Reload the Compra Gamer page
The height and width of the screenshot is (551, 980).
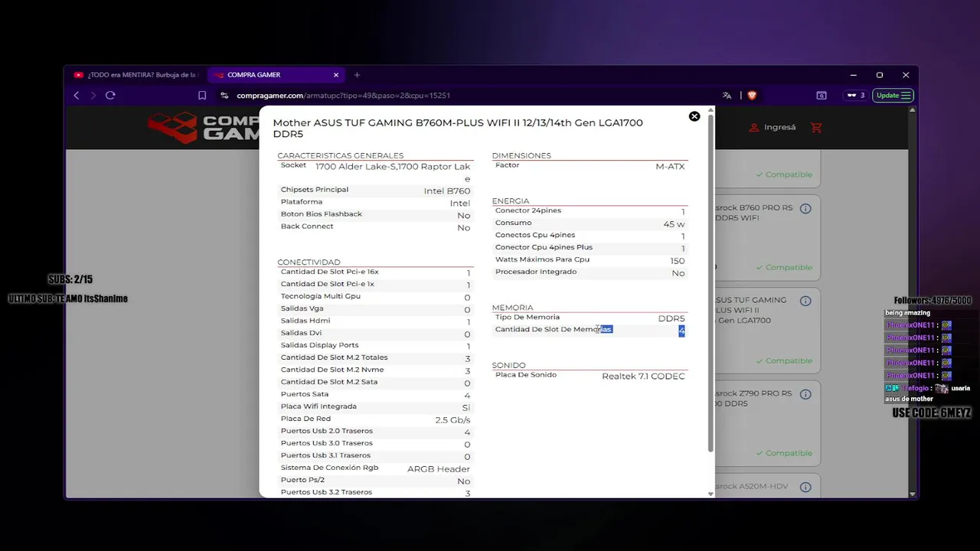click(x=110, y=96)
